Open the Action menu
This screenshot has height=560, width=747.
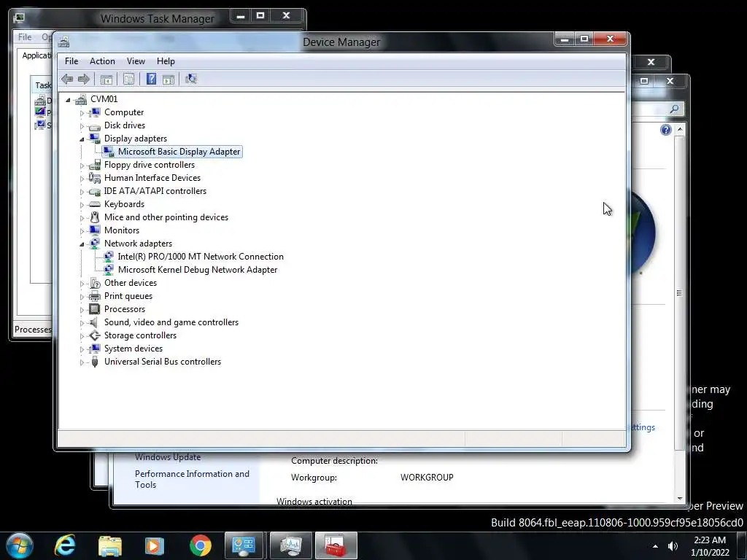[102, 61]
